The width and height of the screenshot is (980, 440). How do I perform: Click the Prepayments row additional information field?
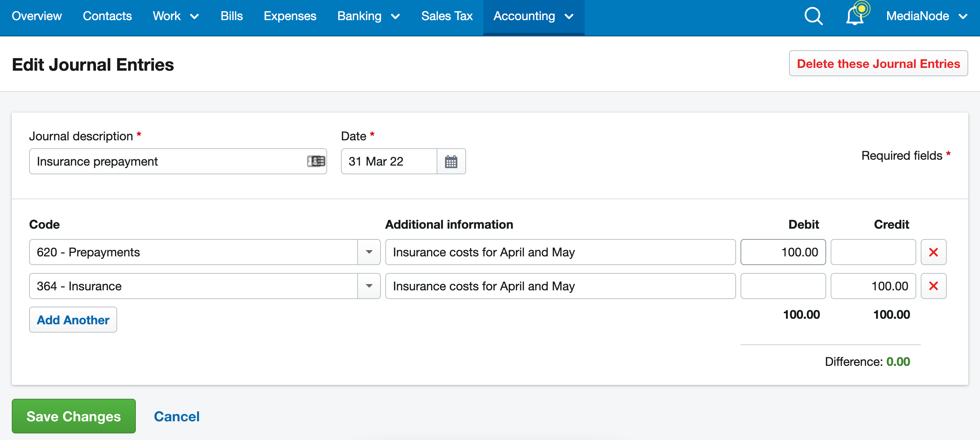pos(560,252)
